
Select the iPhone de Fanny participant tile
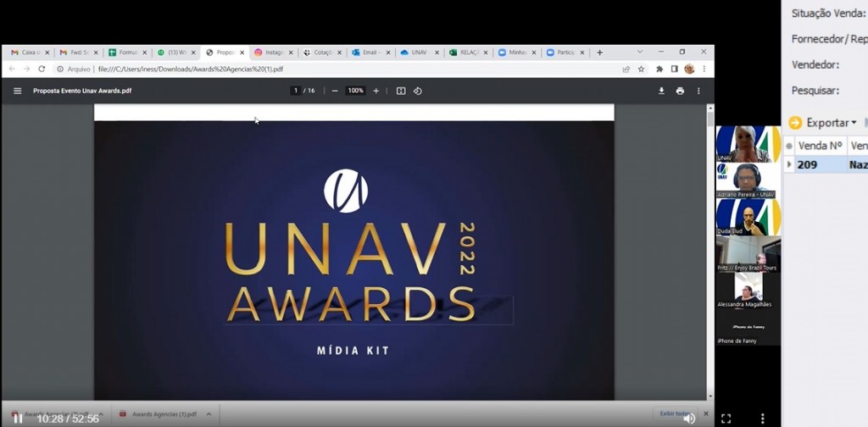point(748,327)
